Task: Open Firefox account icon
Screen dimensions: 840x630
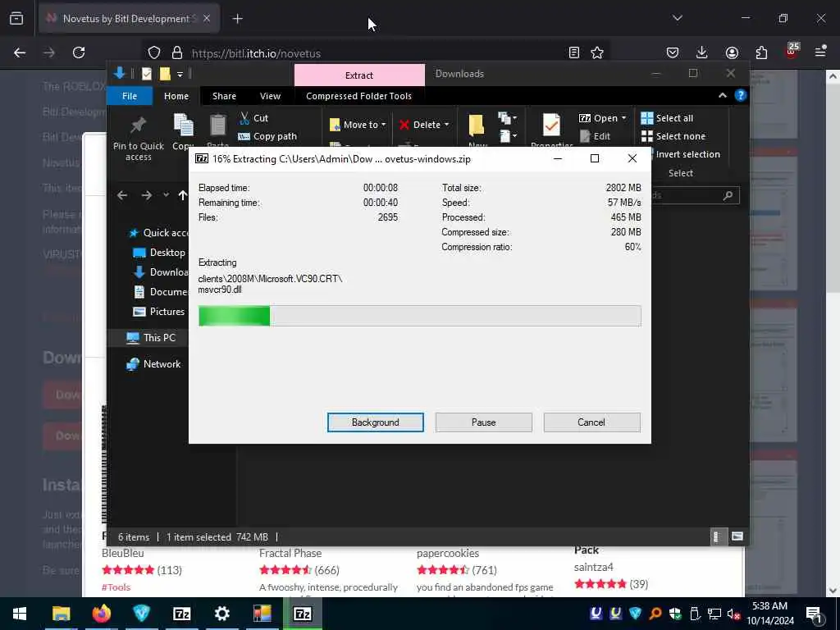Action: (732, 52)
